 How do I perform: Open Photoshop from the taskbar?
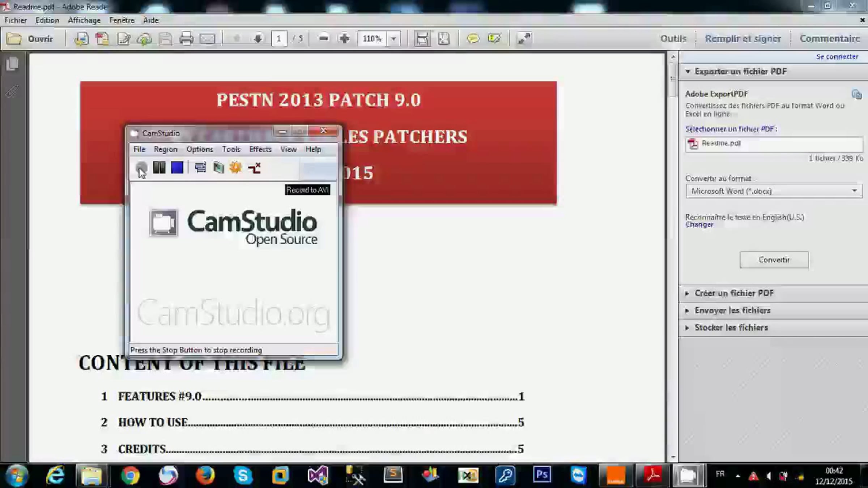click(542, 475)
